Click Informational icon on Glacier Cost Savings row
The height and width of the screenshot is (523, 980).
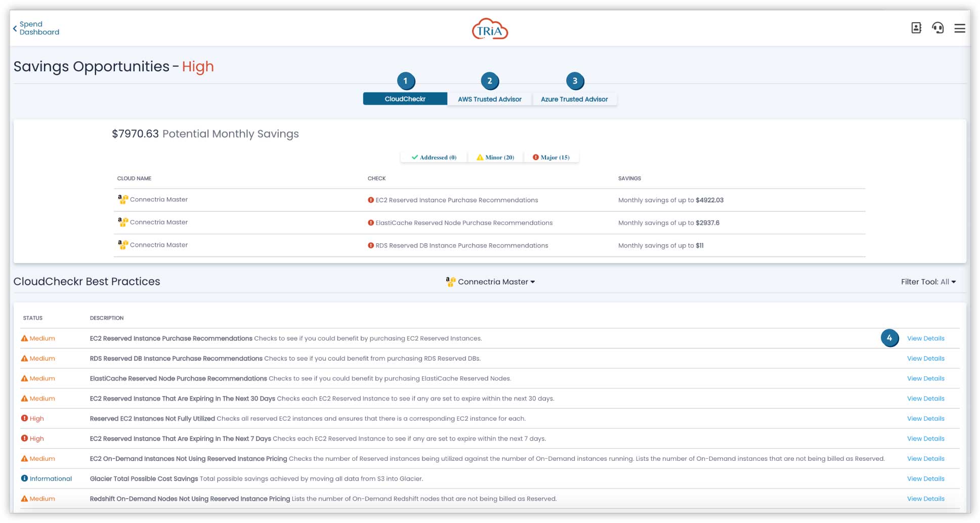click(x=24, y=478)
